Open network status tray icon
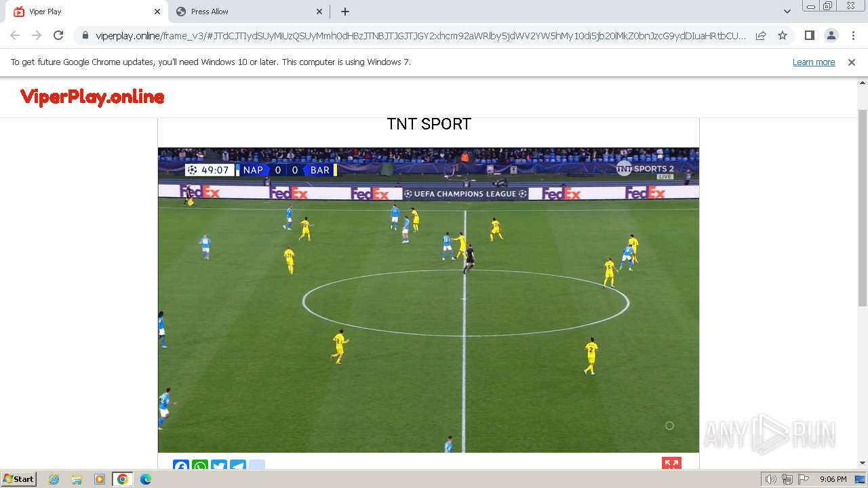The height and width of the screenshot is (488, 868). click(787, 479)
